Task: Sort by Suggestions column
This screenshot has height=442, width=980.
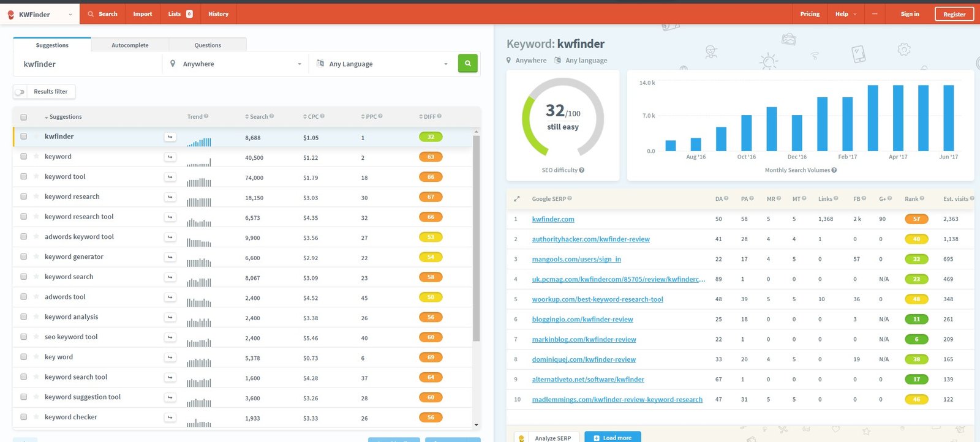Action: coord(63,117)
